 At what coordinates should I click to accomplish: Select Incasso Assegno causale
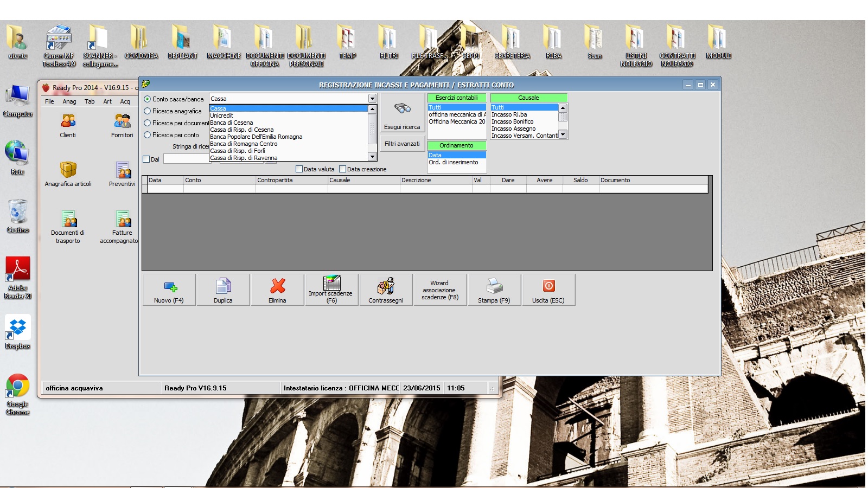coord(525,129)
